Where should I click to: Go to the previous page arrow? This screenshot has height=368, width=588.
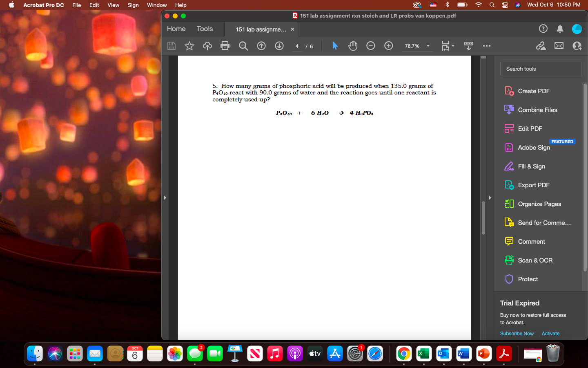261,46
